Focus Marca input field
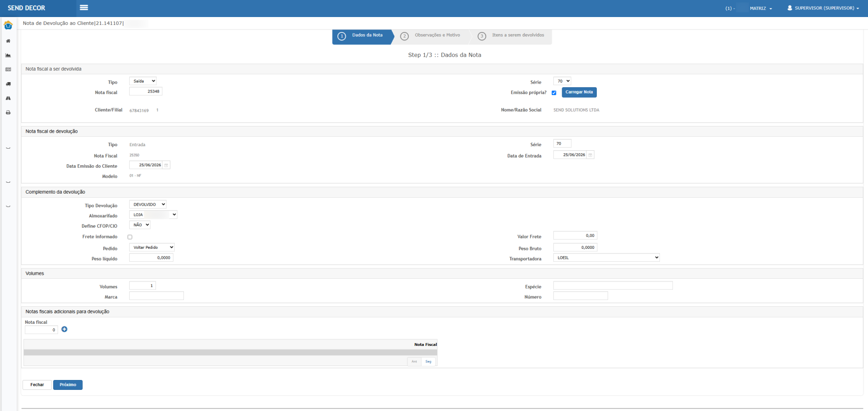 [157, 296]
